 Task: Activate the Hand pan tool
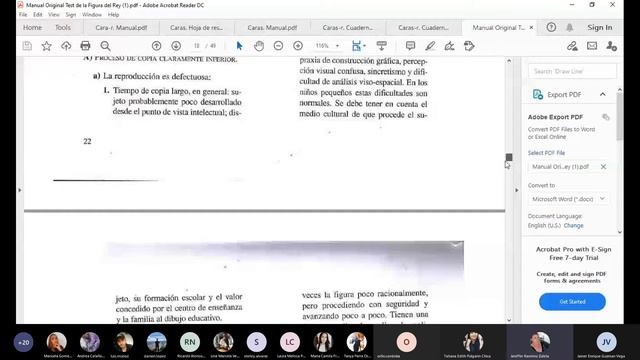pos(259,46)
